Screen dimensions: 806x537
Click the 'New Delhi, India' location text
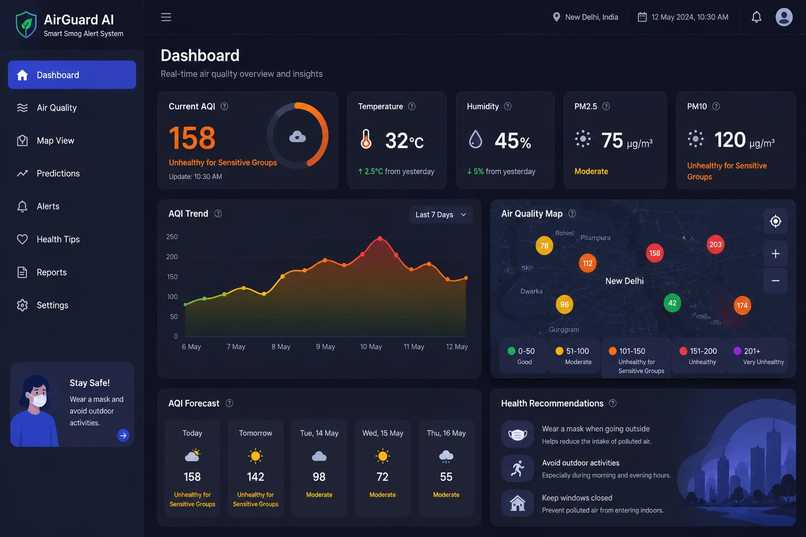click(592, 17)
